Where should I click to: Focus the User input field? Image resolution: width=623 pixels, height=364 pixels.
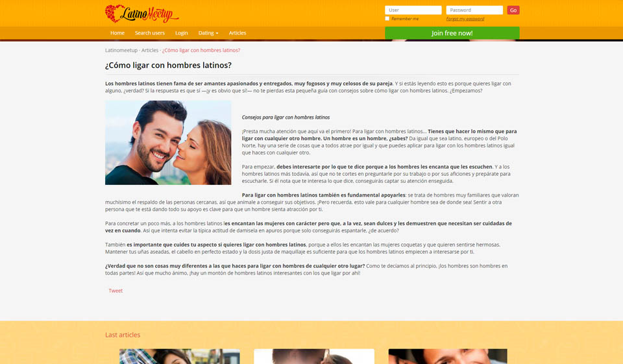point(413,10)
